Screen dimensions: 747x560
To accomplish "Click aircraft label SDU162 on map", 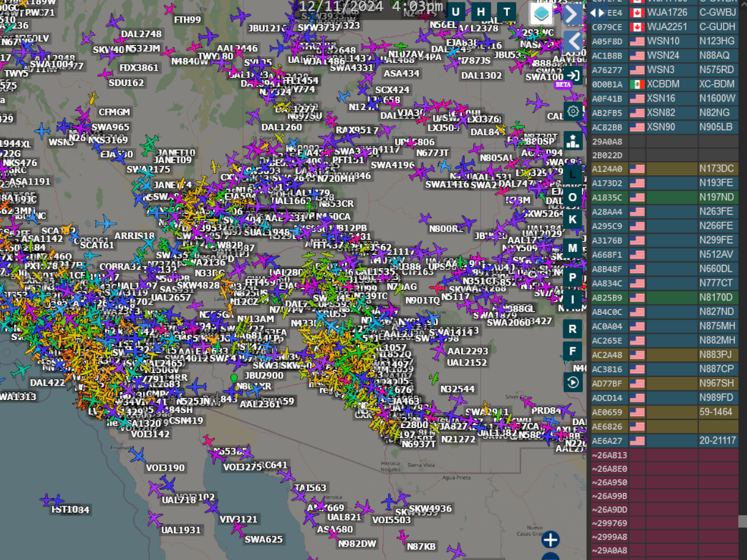I will (x=127, y=83).
